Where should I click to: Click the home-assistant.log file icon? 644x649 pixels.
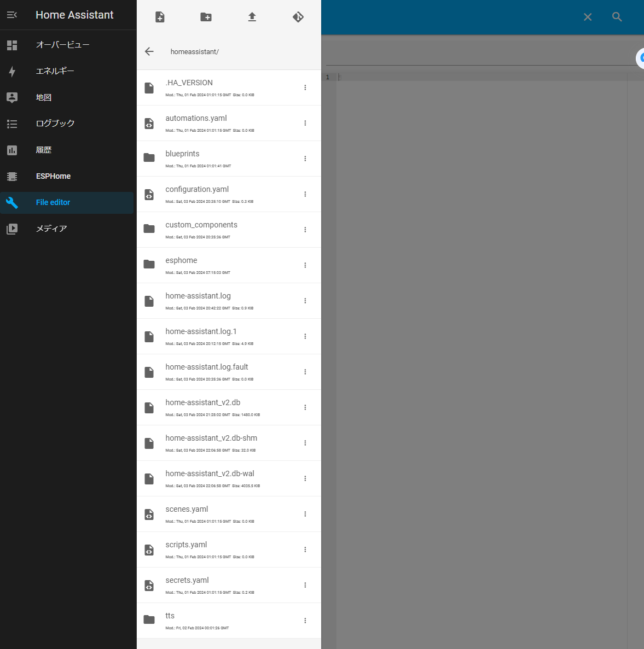point(149,301)
